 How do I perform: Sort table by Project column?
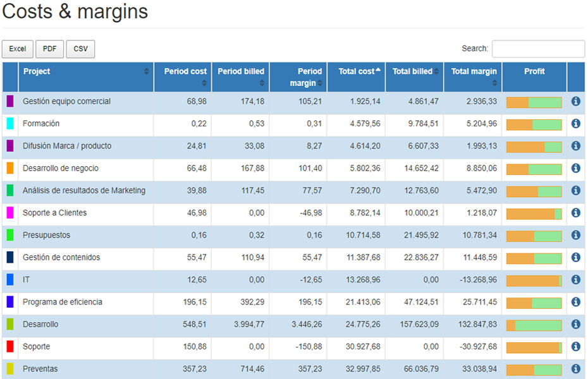[86, 71]
